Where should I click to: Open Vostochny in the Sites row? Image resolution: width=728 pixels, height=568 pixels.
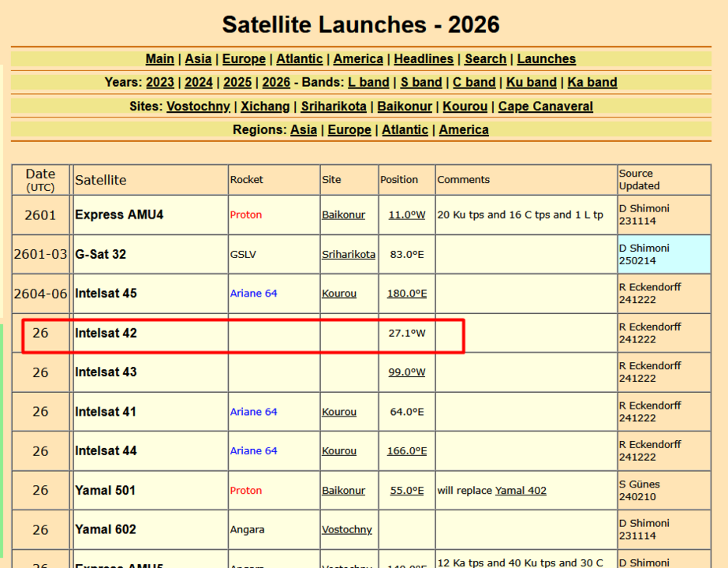pyautogui.click(x=198, y=106)
